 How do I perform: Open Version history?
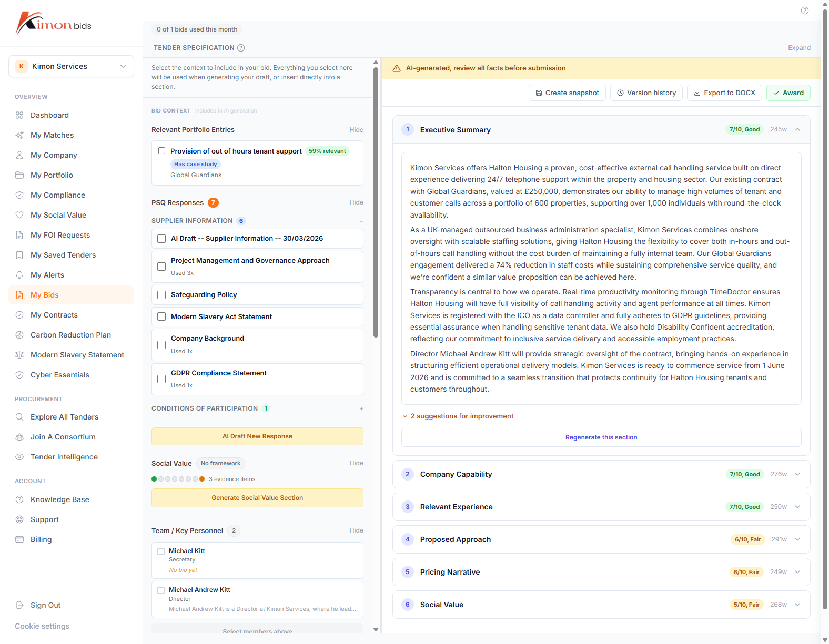tap(646, 93)
